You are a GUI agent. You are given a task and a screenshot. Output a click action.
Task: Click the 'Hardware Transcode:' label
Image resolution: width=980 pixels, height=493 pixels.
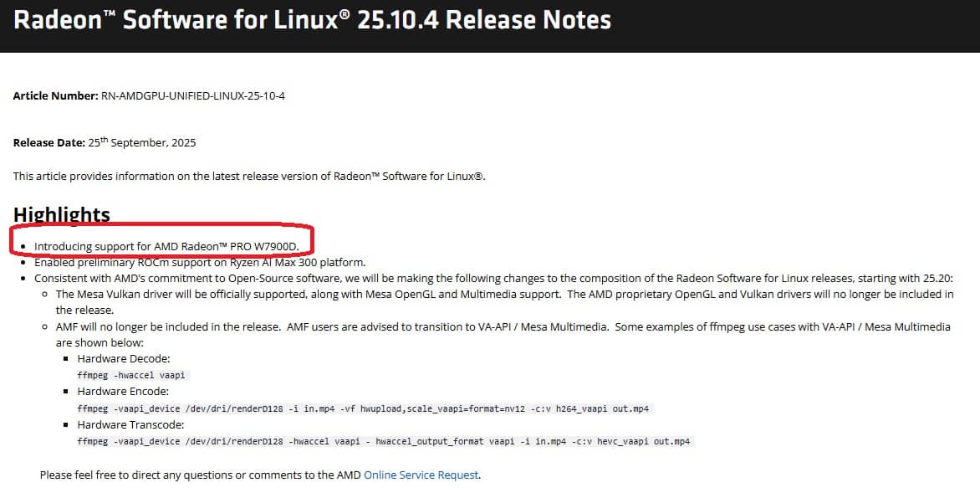click(x=130, y=424)
